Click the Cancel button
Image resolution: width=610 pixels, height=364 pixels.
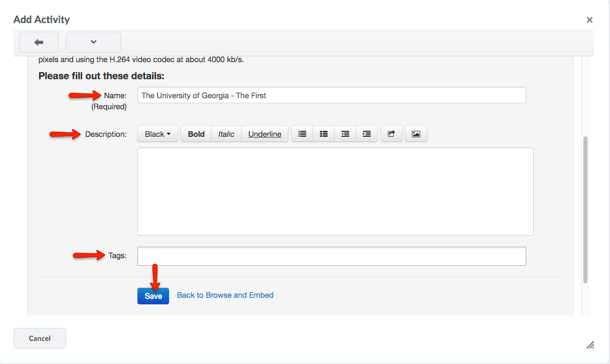coord(40,338)
